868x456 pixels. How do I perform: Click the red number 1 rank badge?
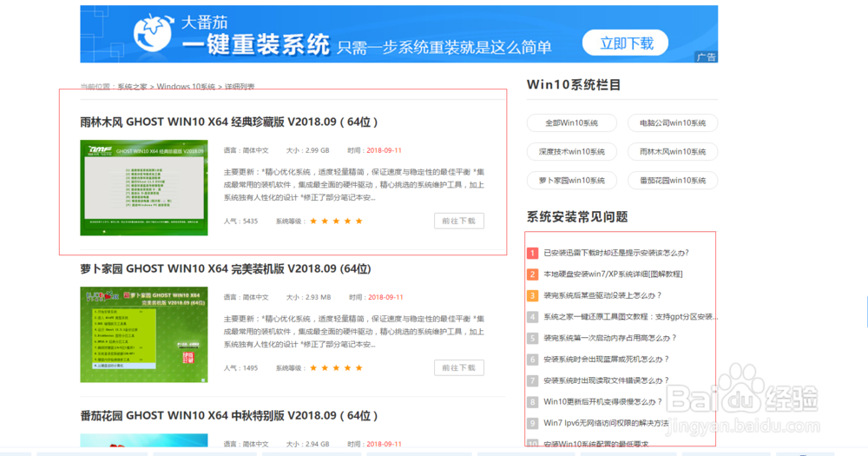point(533,254)
